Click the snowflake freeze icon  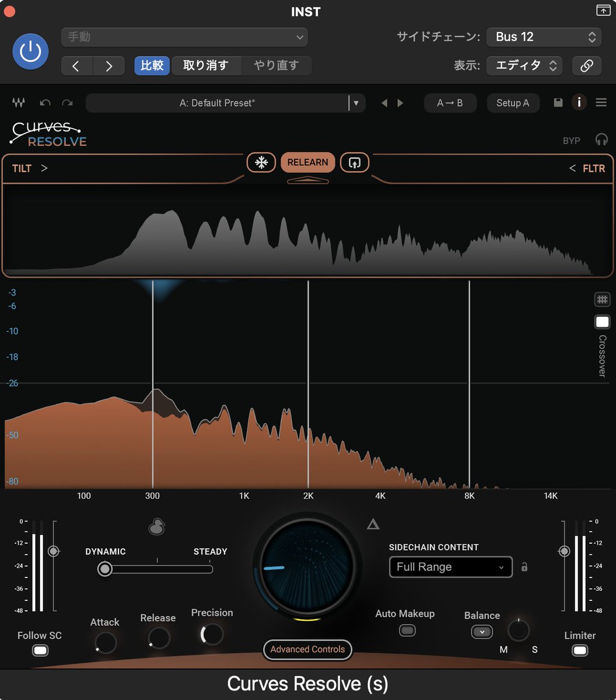pyautogui.click(x=261, y=163)
